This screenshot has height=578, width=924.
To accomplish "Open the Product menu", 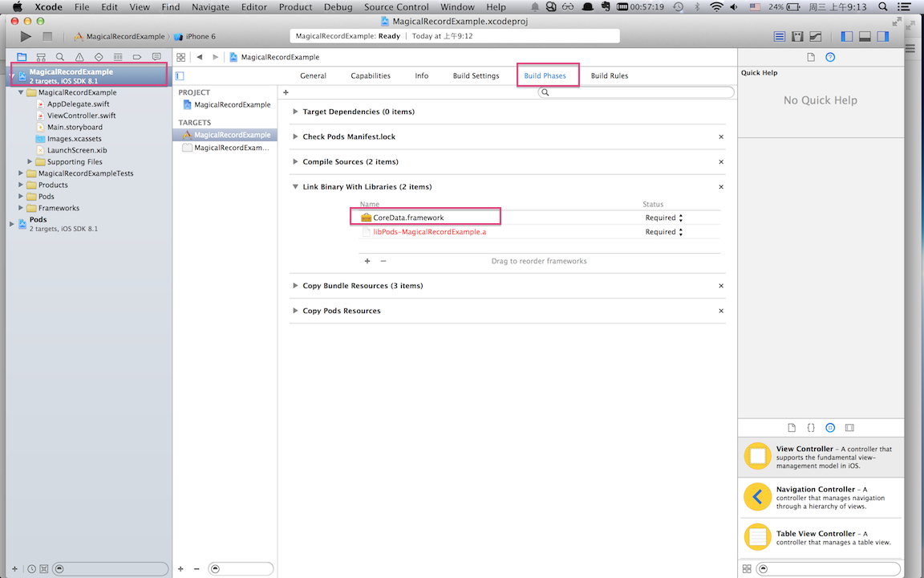I will 295,7.
